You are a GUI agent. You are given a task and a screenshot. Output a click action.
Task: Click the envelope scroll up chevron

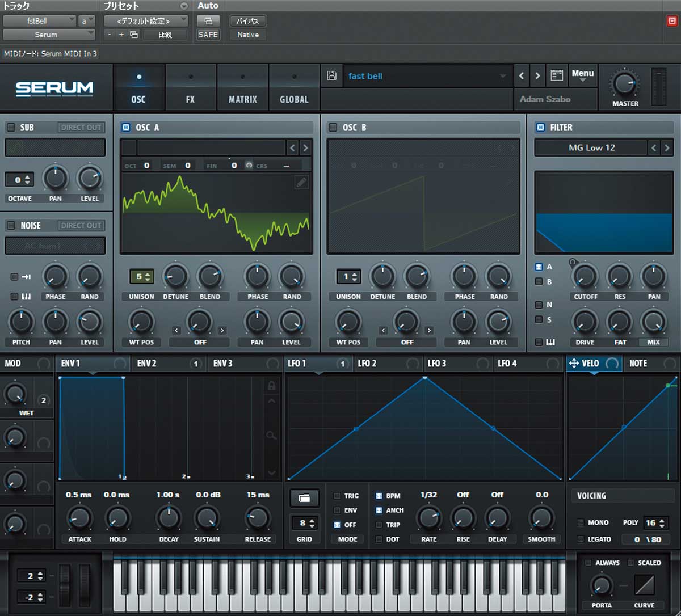(x=271, y=402)
